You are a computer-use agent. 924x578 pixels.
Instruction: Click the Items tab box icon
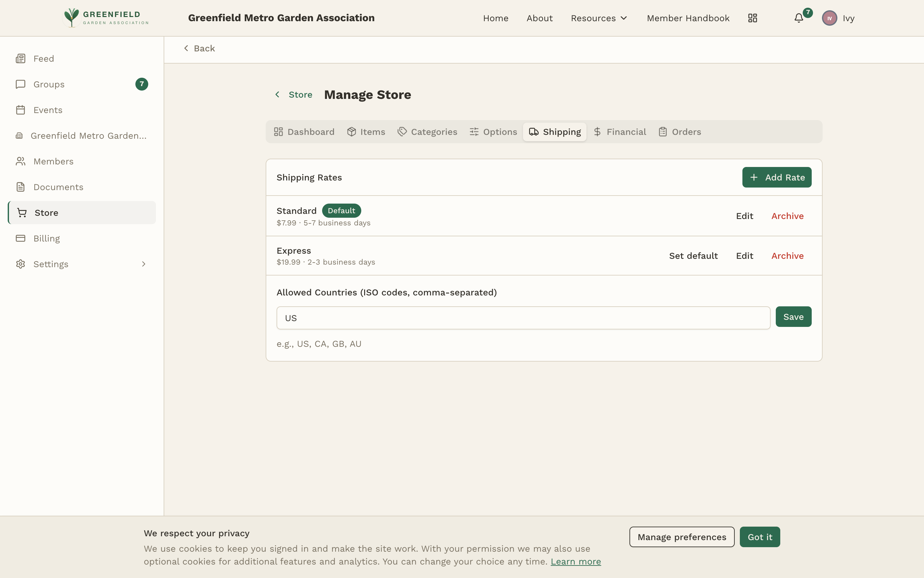(x=351, y=132)
